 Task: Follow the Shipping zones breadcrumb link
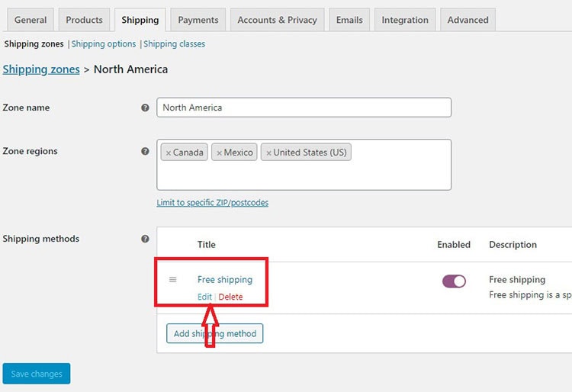click(41, 69)
